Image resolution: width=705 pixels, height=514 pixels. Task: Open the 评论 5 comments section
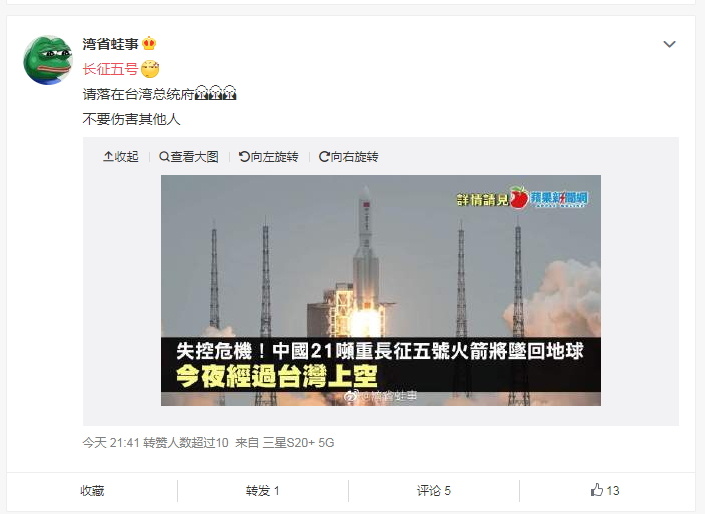(x=433, y=491)
